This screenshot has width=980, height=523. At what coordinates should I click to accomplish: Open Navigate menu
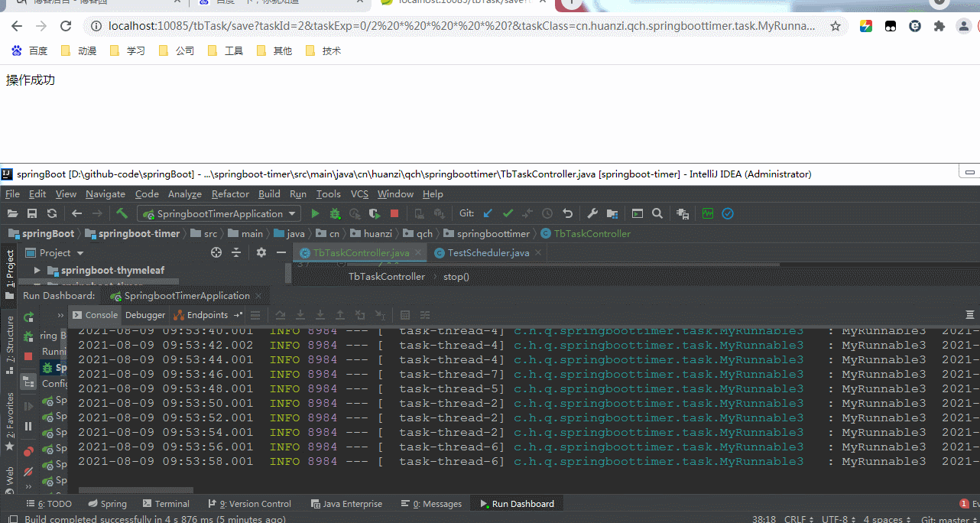[105, 194]
